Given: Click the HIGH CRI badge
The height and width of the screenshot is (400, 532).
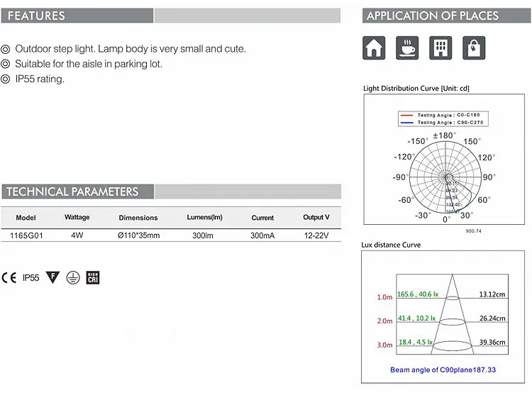Looking at the screenshot, I should point(92,277).
